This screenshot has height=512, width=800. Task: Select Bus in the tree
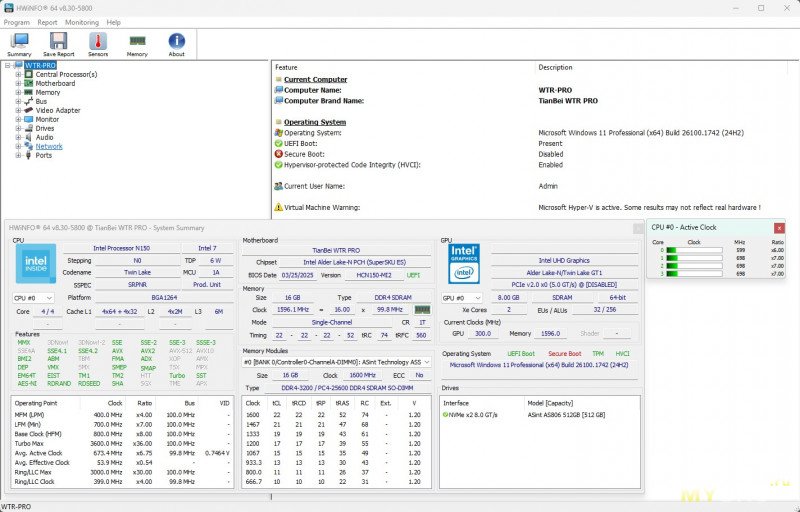41,101
